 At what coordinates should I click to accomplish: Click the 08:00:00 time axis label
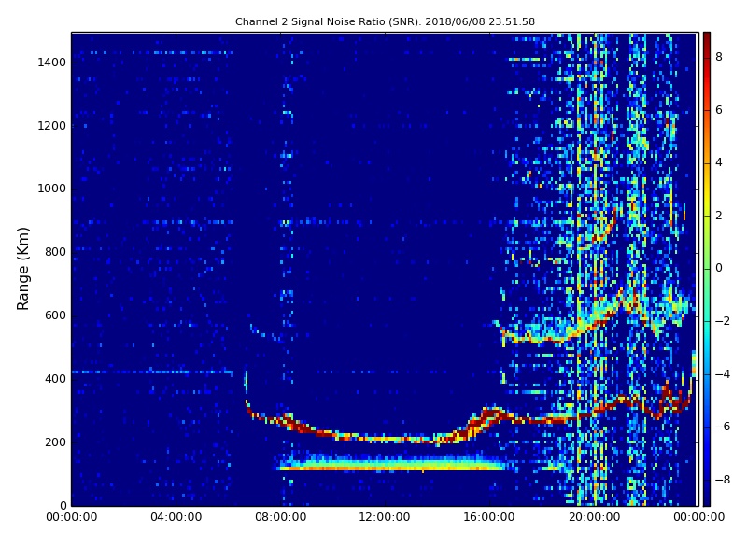(281, 517)
